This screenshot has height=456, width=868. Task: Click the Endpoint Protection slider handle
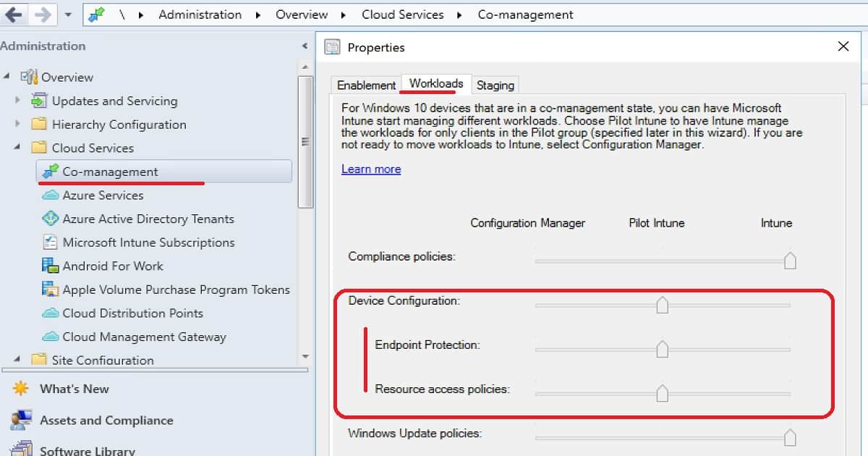click(x=662, y=350)
